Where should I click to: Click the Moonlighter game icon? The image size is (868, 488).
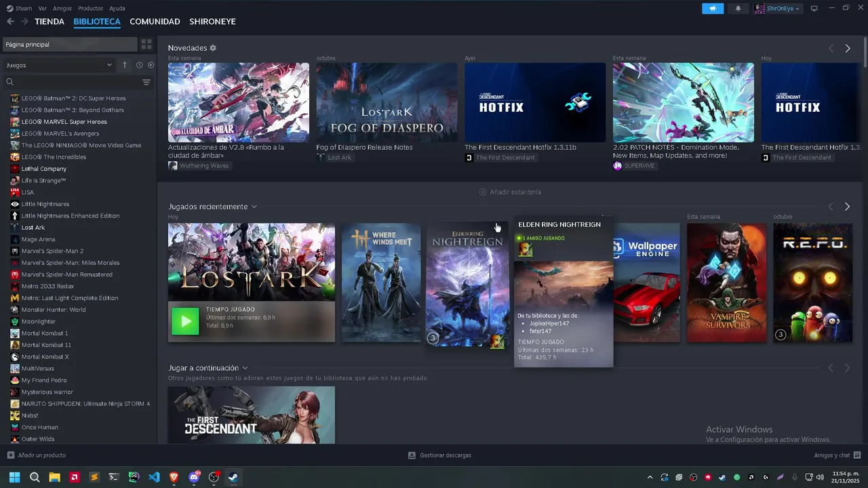tap(15, 321)
